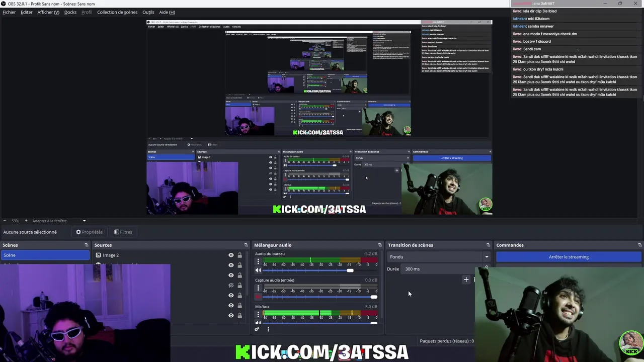The width and height of the screenshot is (644, 362).
Task: Click the Propriétés button
Action: 89,232
